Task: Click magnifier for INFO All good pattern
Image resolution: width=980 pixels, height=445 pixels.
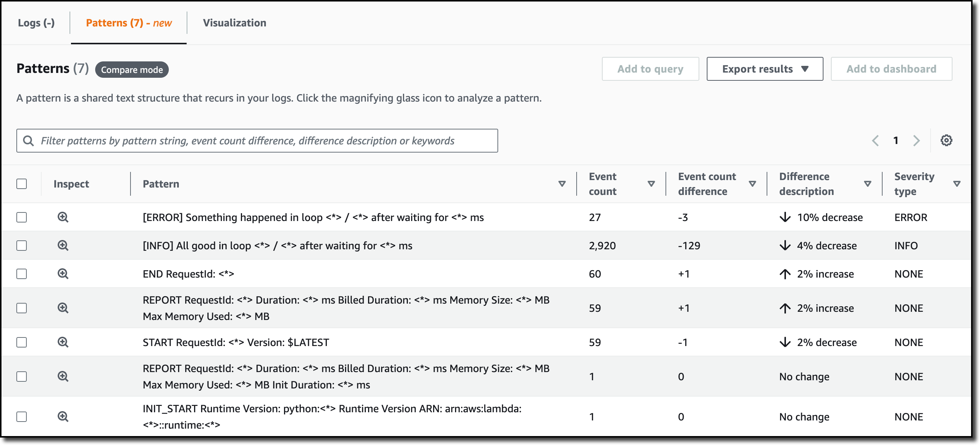Action: [x=63, y=246]
